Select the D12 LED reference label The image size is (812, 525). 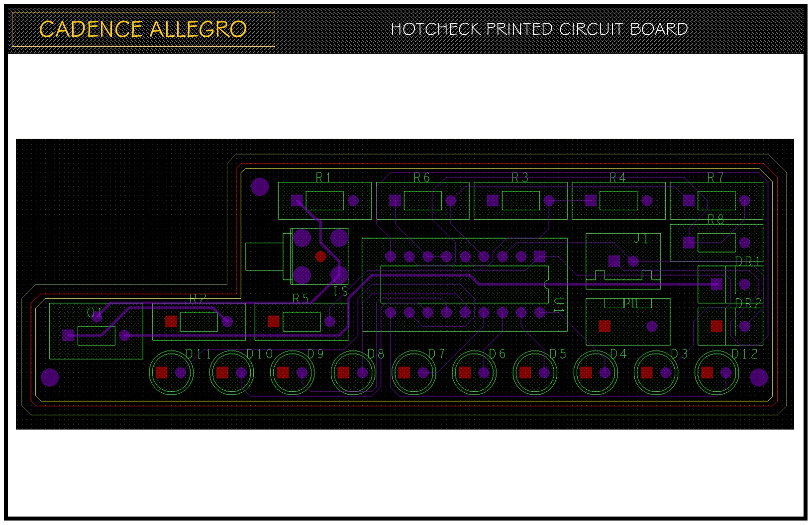pos(744,354)
